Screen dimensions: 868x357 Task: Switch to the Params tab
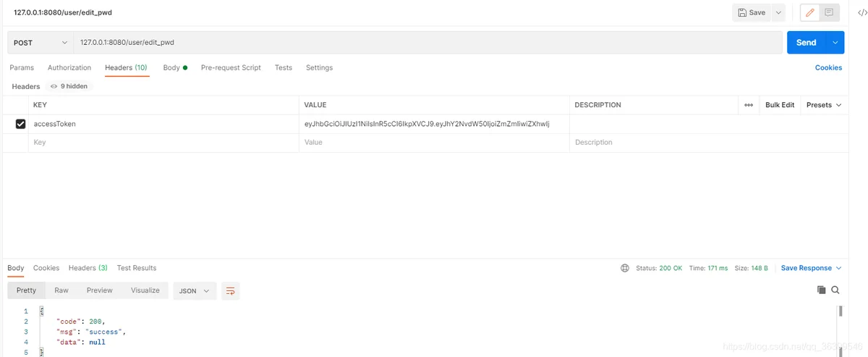pyautogui.click(x=22, y=67)
